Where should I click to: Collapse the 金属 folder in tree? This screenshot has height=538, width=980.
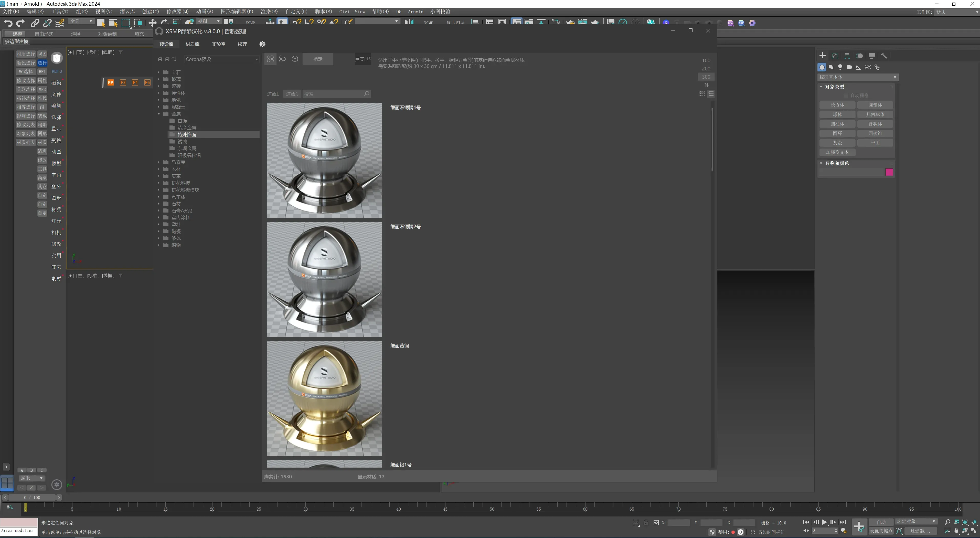point(159,114)
